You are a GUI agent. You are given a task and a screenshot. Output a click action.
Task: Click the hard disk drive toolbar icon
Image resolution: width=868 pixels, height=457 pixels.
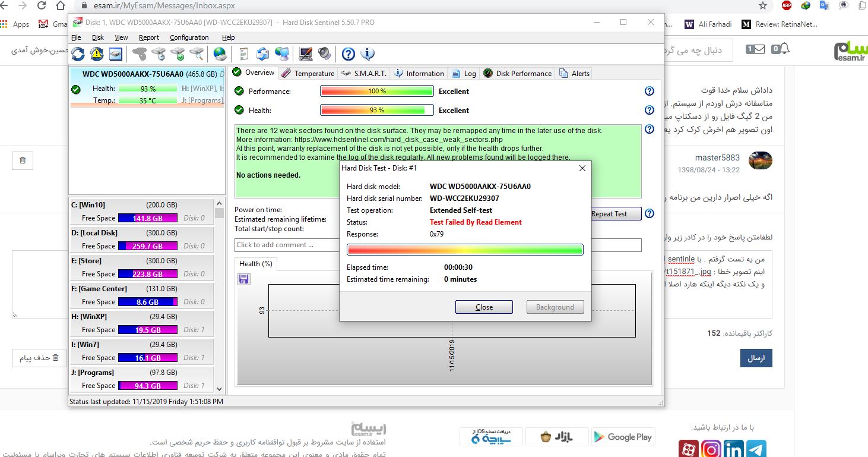pos(116,54)
